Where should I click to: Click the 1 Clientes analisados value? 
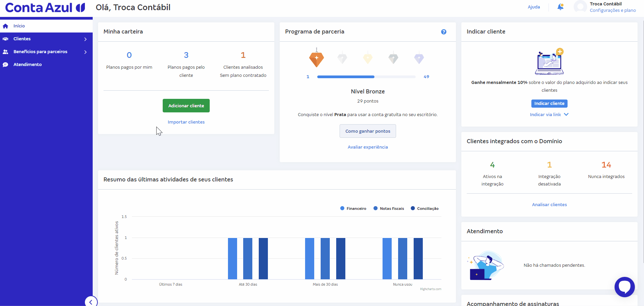tap(243, 55)
